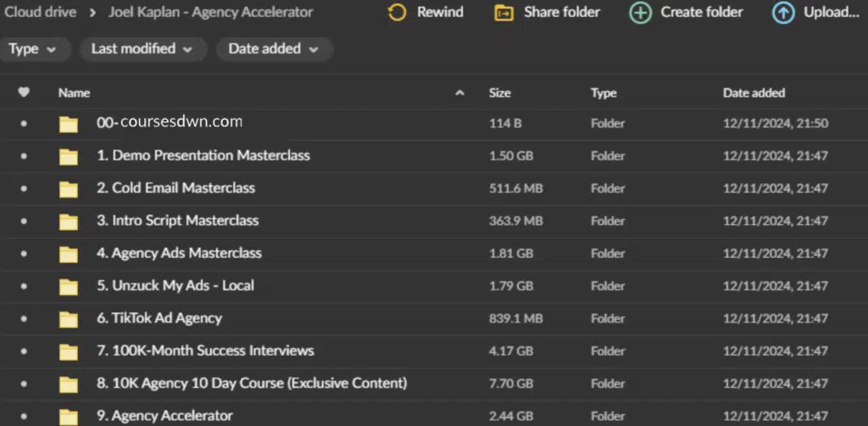The width and height of the screenshot is (868, 426).
Task: Click the Share folder icon
Action: coord(504,13)
